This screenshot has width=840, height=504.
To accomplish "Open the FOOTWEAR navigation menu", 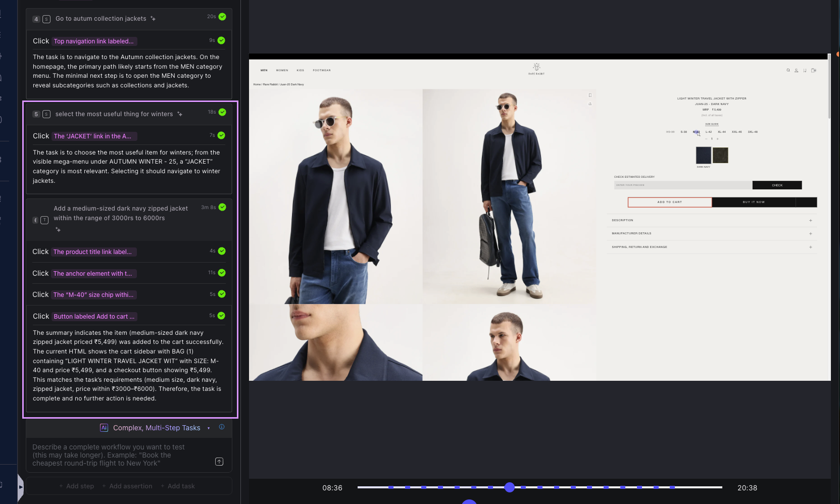I will click(321, 70).
